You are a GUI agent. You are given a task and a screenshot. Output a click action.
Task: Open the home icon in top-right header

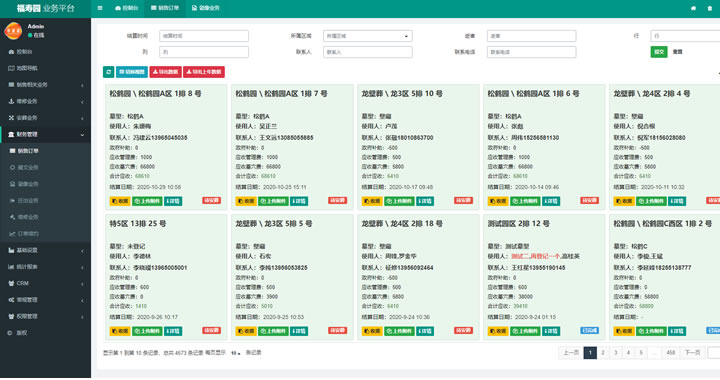point(693,8)
